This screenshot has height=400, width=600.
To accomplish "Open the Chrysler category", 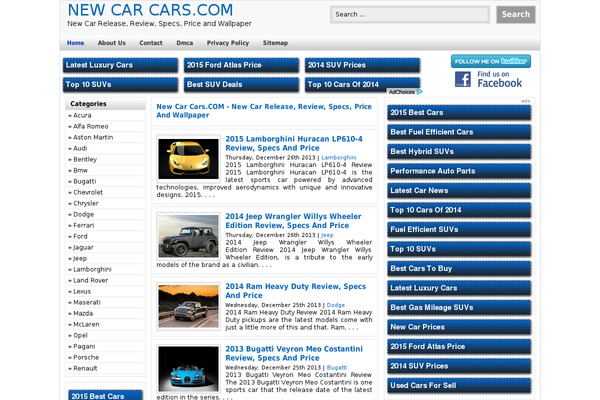I will coord(86,204).
